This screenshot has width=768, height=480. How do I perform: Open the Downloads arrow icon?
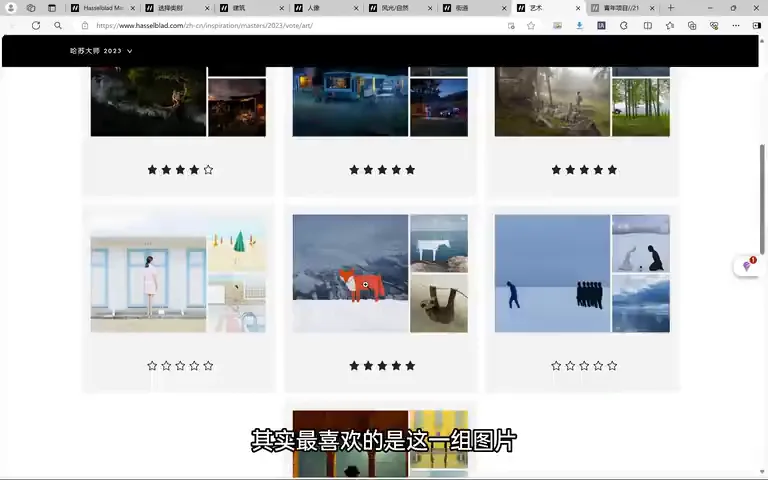(x=579, y=25)
